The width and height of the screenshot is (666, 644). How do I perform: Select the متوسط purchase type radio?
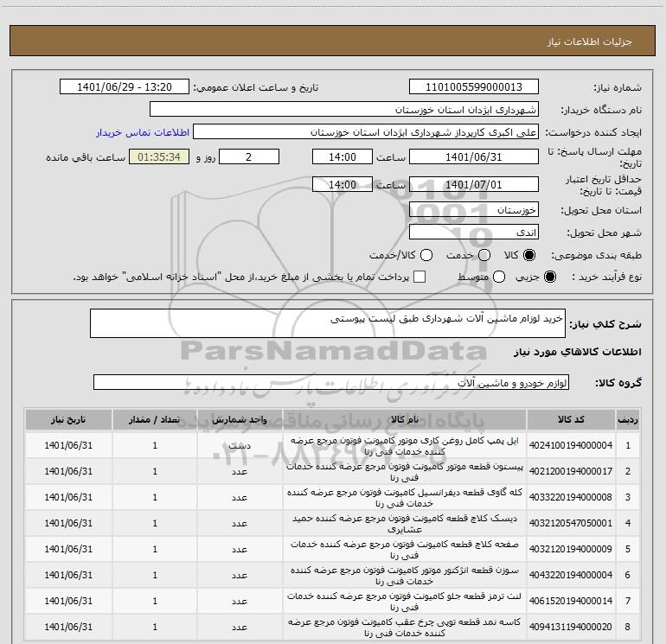[499, 277]
